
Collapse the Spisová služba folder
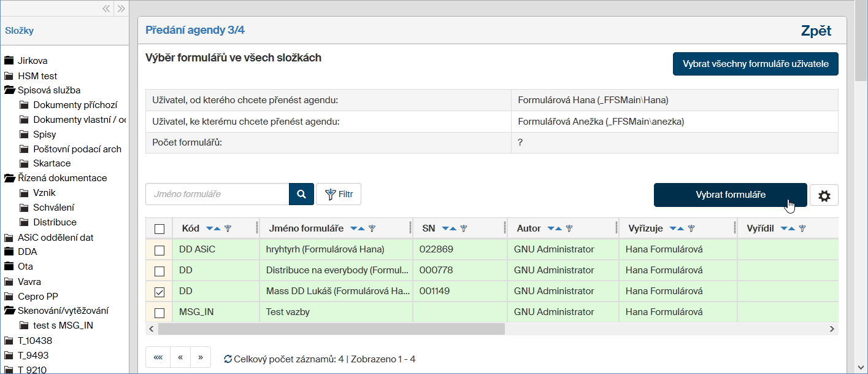pos(9,90)
